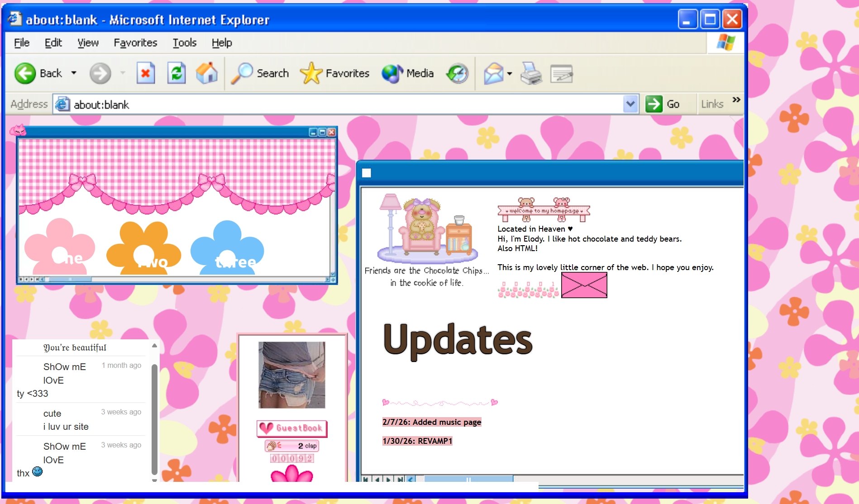859x504 pixels.
Task: Click the red X Stop icon
Action: (x=146, y=73)
